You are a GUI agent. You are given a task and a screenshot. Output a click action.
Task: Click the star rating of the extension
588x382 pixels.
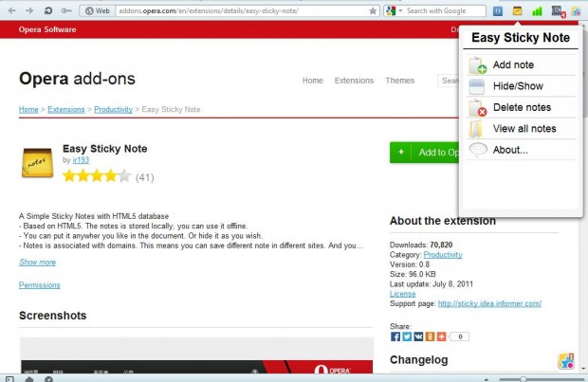tap(97, 175)
